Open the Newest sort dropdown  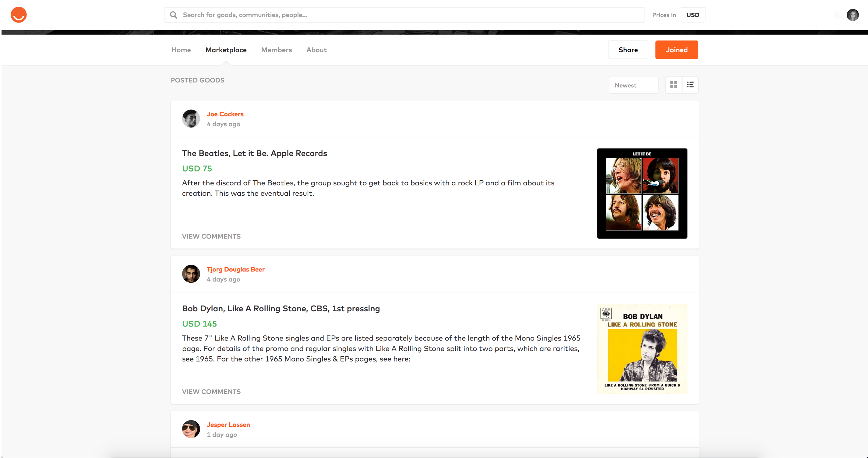(633, 85)
